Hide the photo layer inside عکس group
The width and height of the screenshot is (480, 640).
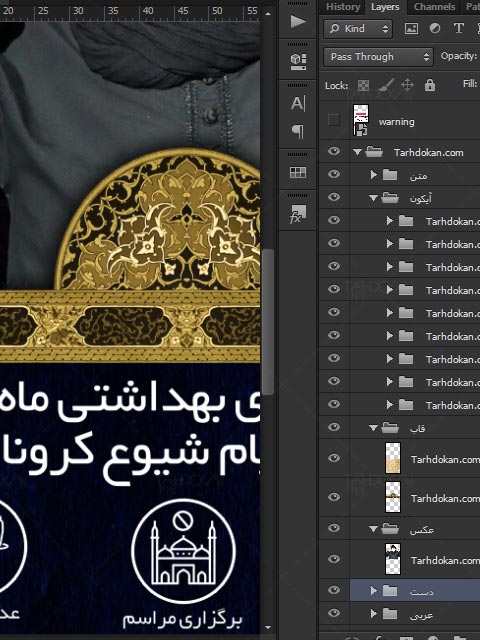[x=334, y=559]
